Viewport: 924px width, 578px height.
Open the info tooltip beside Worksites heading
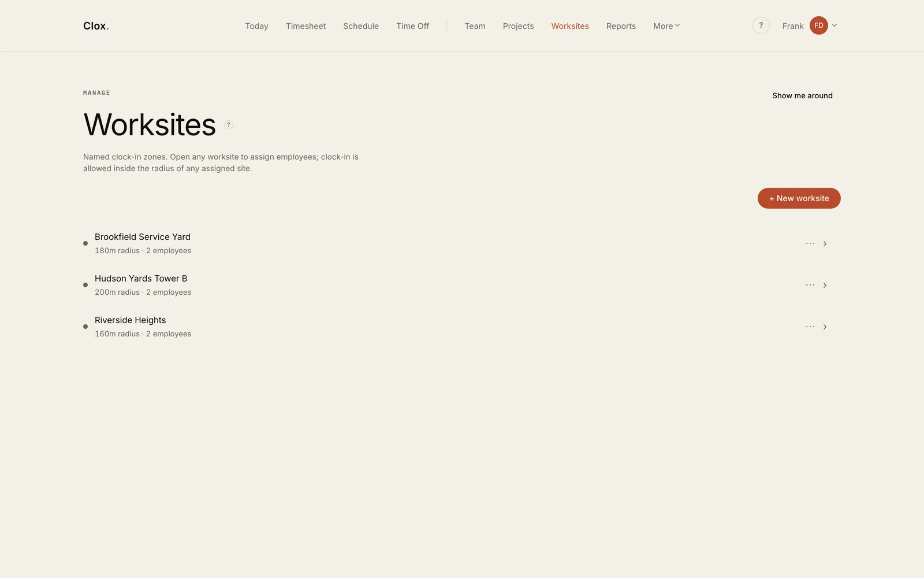[x=229, y=125]
